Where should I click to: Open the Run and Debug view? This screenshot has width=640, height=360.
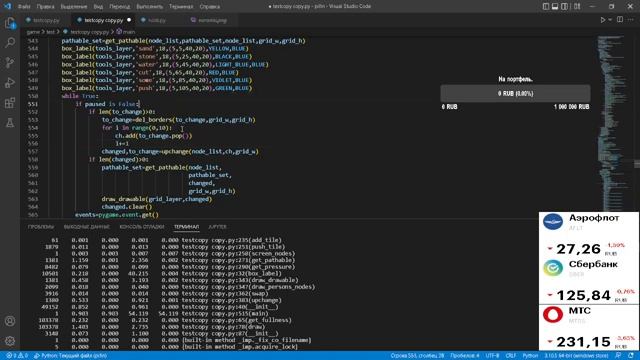[10, 82]
